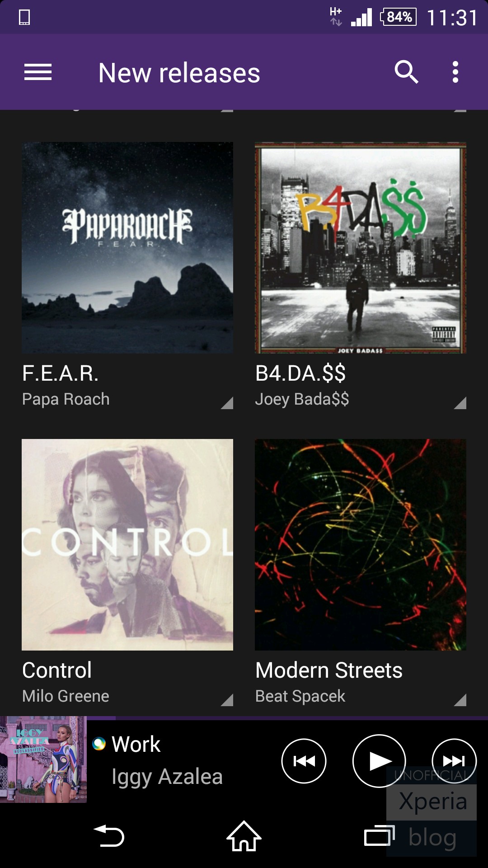Tap the Work song title in mini player
The height and width of the screenshot is (868, 488).
pos(136,744)
